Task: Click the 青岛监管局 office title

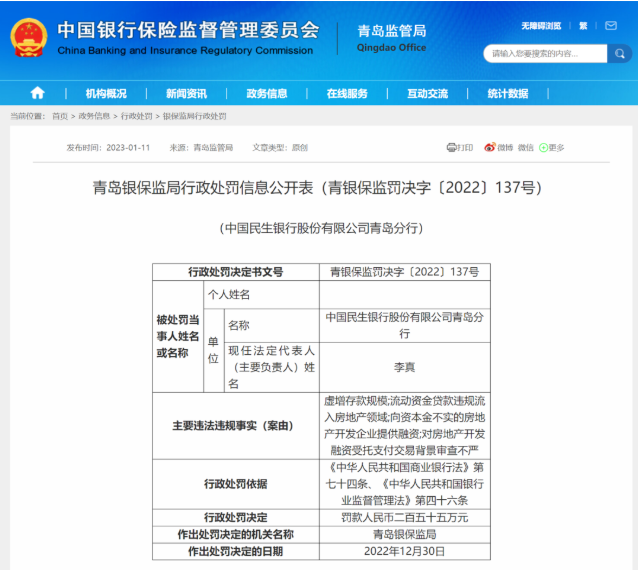Action: 392,31
